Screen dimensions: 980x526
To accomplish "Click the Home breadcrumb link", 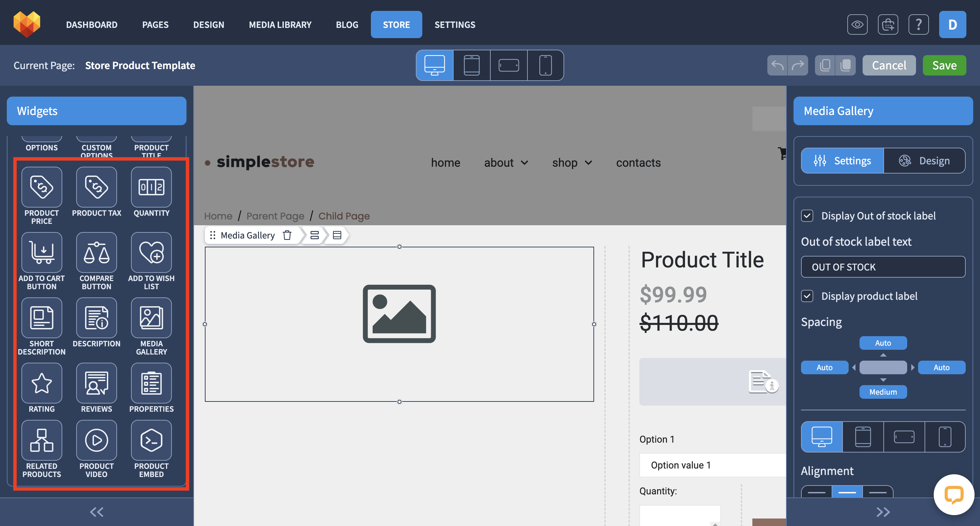I will (218, 216).
